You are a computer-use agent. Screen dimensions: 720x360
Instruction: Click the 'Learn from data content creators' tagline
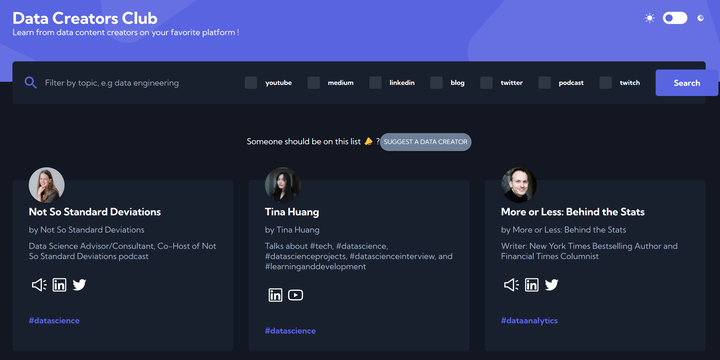[125, 33]
